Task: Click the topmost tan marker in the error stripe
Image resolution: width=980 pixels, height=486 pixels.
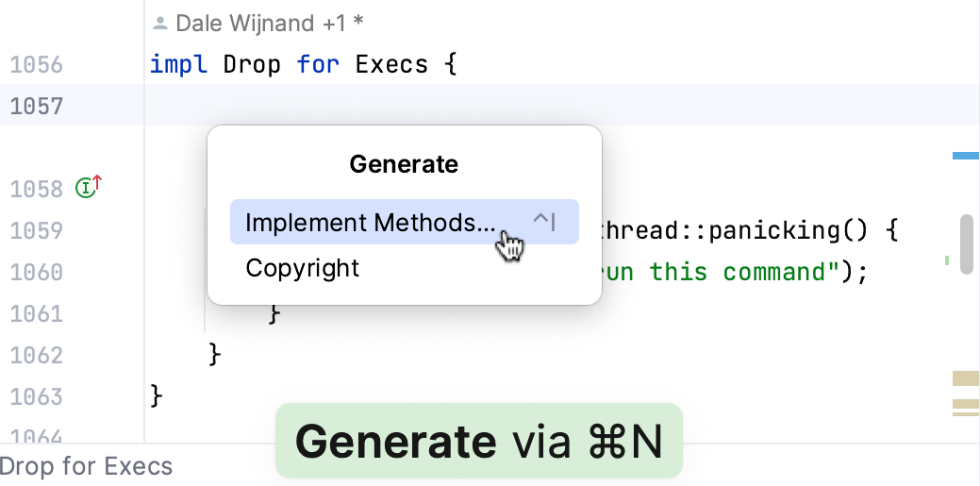Action: 965,378
